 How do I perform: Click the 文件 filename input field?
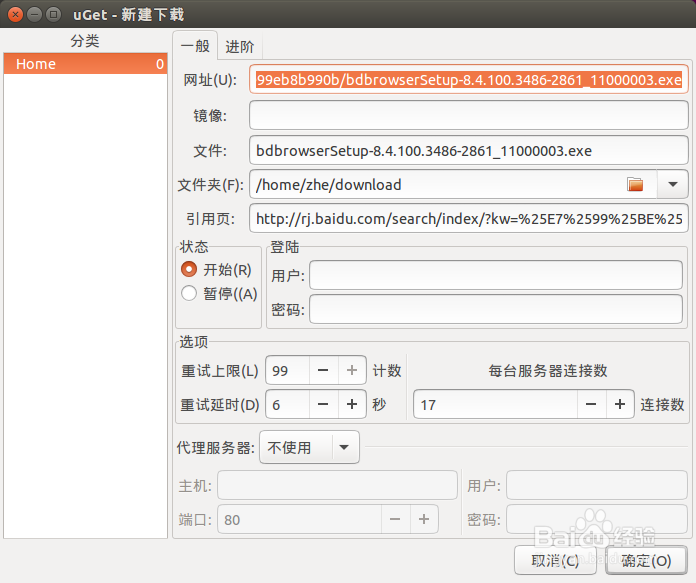(469, 151)
